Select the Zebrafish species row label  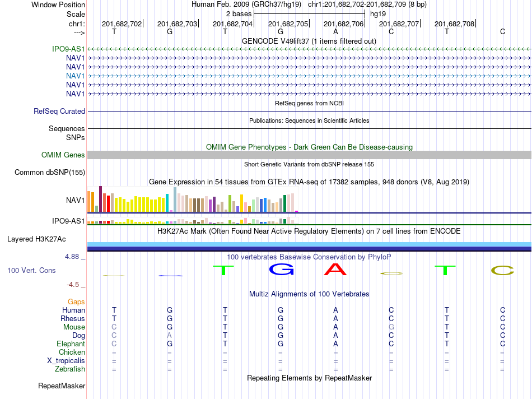(x=70, y=369)
